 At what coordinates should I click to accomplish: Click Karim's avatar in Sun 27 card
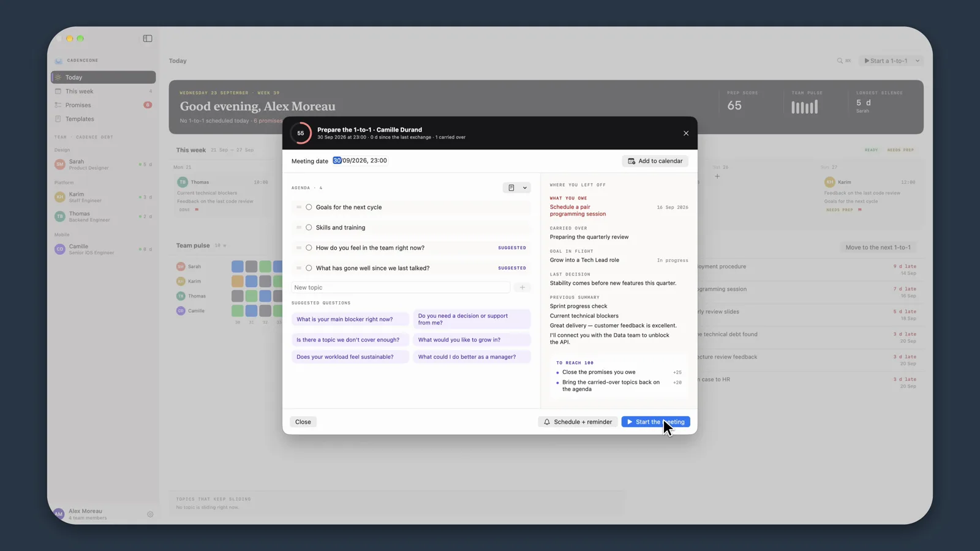coord(829,182)
